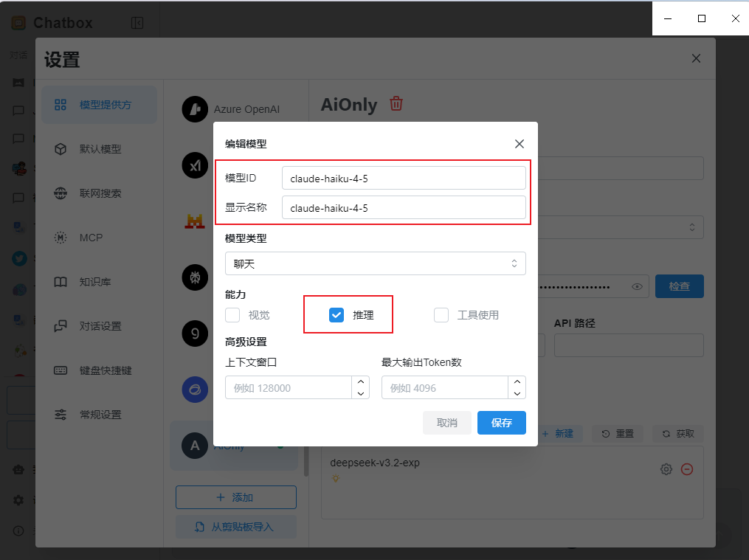The image size is (749, 560).
Task: Save the model with 保存 button
Action: [502, 423]
